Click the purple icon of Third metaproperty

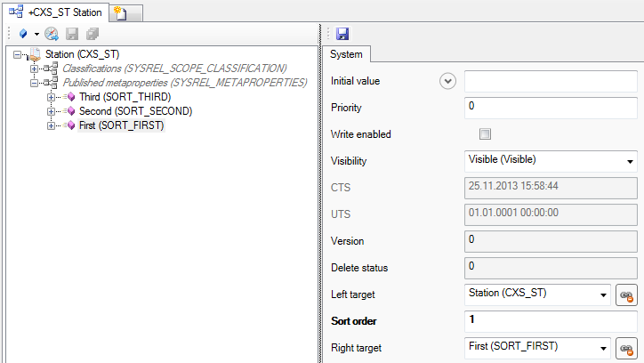click(x=69, y=97)
